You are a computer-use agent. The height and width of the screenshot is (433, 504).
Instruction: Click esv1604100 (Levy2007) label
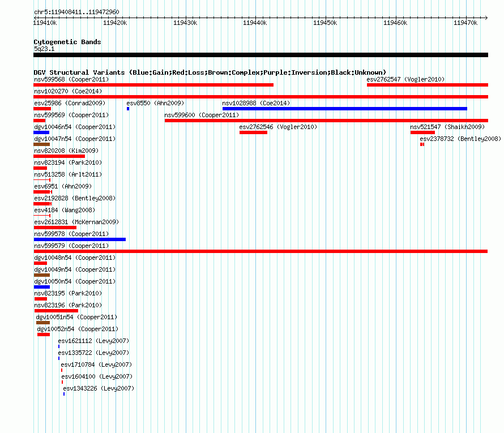pos(97,376)
